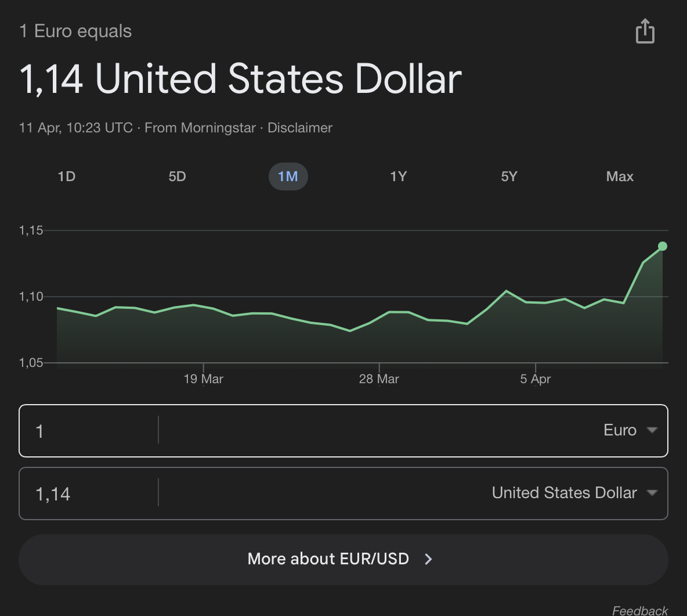Click the 28 Mar axis label

coord(379,379)
